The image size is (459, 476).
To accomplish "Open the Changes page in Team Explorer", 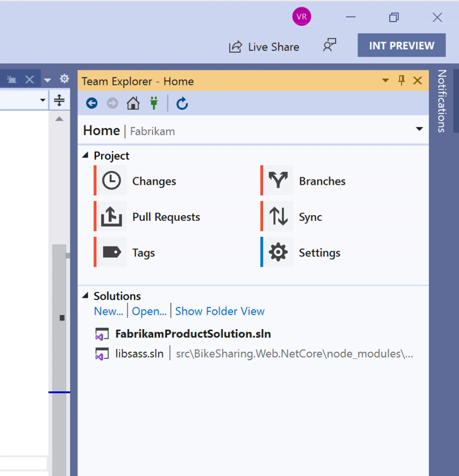I will (x=154, y=181).
